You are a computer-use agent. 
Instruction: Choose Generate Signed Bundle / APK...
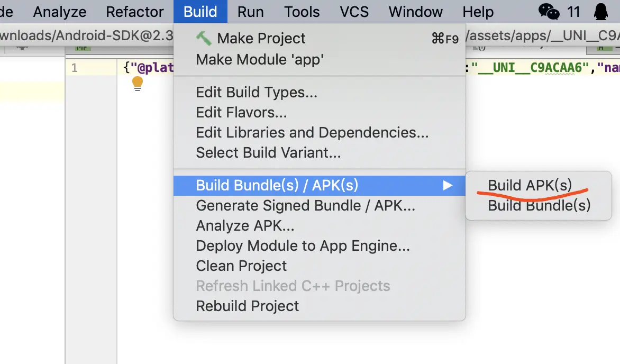[305, 205]
